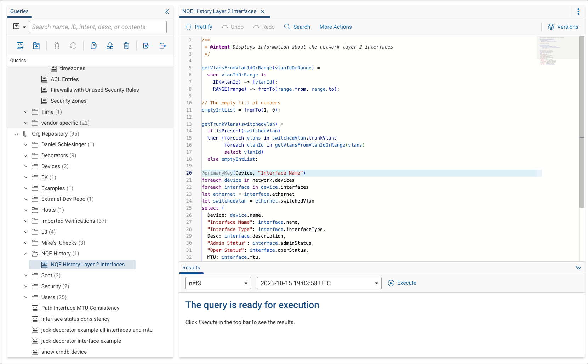588x364 pixels.
Task: Collapse the Results panel with the double-down chevron
Action: (578, 268)
